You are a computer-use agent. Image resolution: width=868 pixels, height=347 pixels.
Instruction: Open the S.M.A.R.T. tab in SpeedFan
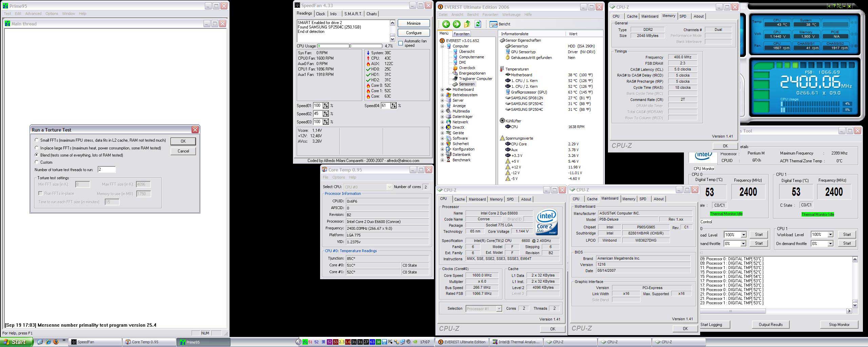(x=353, y=14)
